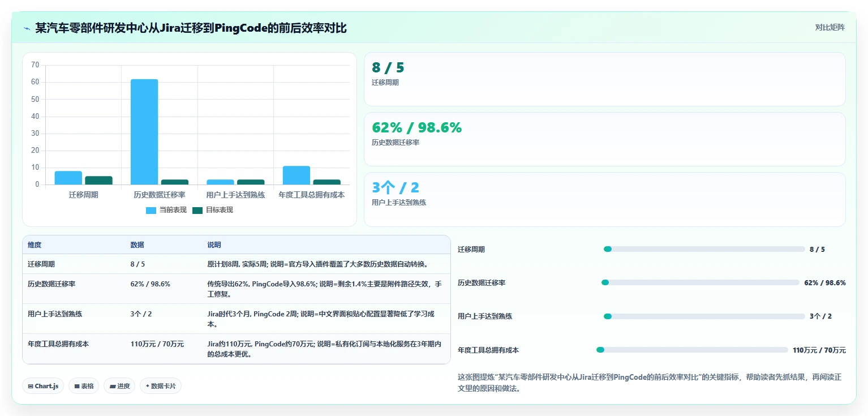Click the 用户上手达到熟练 progress bar

pyautogui.click(x=704, y=316)
